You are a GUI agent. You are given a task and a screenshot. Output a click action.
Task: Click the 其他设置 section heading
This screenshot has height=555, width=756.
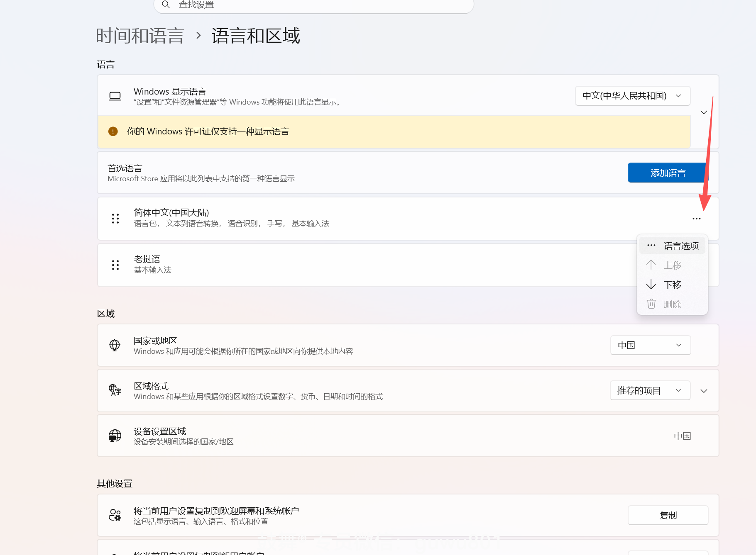pos(115,483)
